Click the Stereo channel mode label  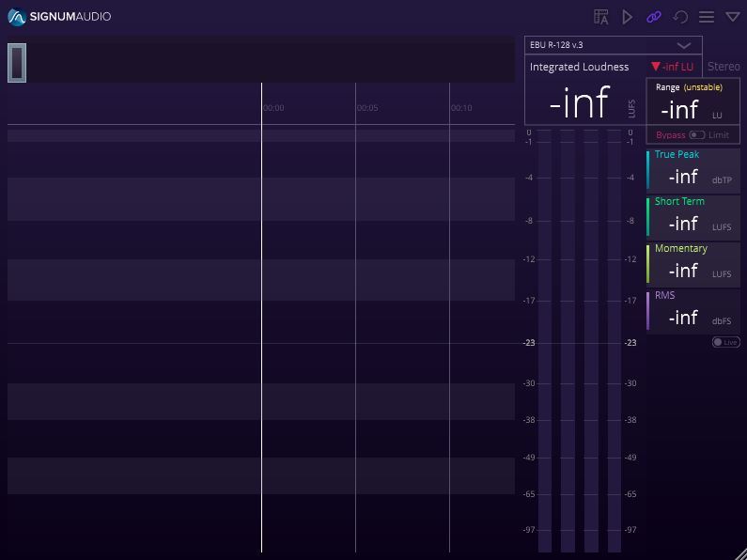click(723, 67)
